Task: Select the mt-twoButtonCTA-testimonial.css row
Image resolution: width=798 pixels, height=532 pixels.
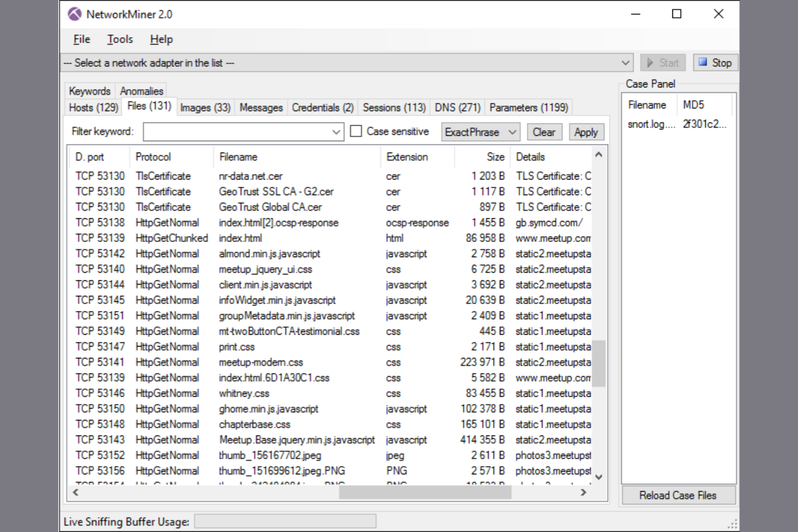Action: coord(330,331)
